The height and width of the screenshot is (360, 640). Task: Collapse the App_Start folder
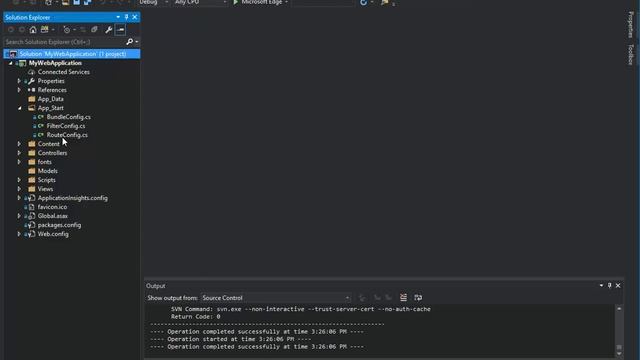click(20, 108)
